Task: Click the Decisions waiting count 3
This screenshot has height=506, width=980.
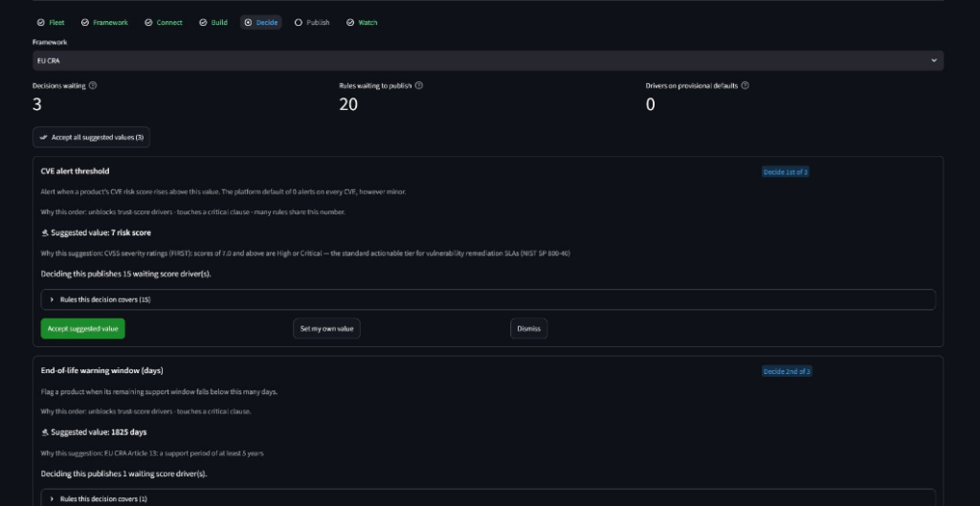Action: 37,104
